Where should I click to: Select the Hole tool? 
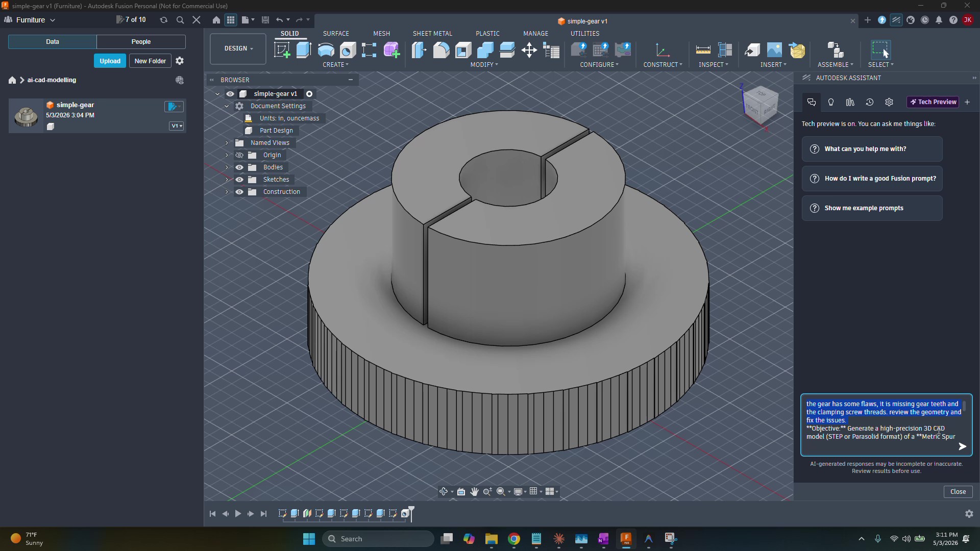click(348, 50)
